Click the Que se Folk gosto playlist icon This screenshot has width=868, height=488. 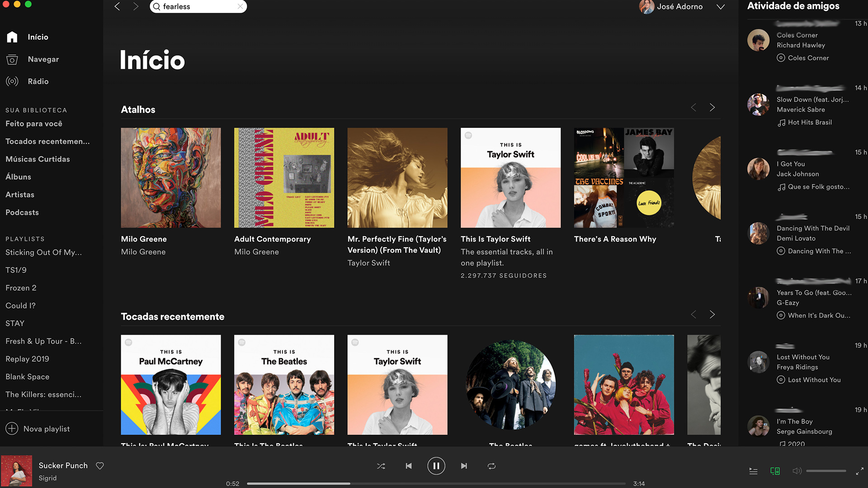click(x=781, y=187)
